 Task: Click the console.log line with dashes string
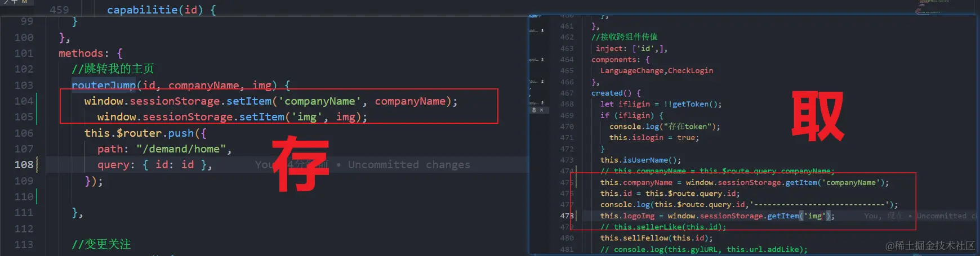pyautogui.click(x=749, y=205)
